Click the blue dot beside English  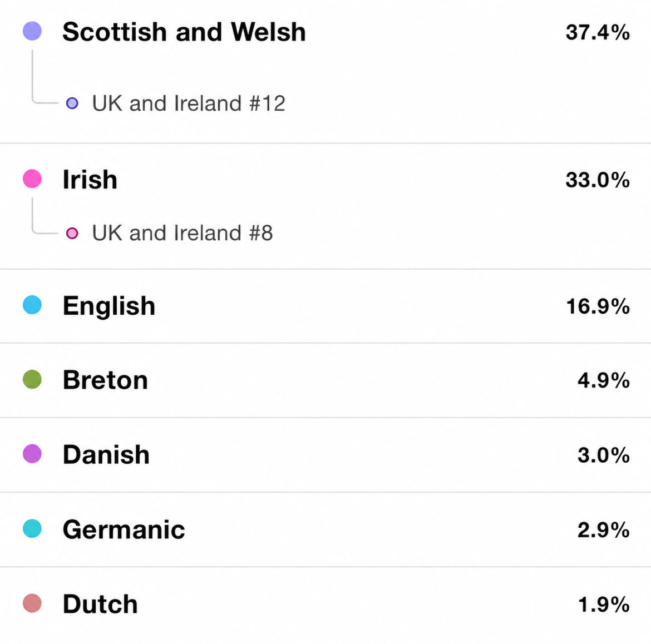(32, 305)
